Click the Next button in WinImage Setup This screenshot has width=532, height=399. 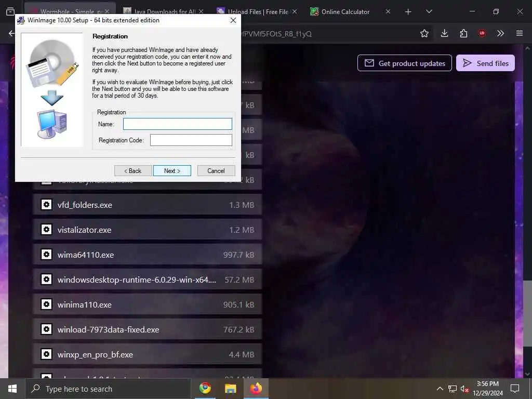point(172,170)
